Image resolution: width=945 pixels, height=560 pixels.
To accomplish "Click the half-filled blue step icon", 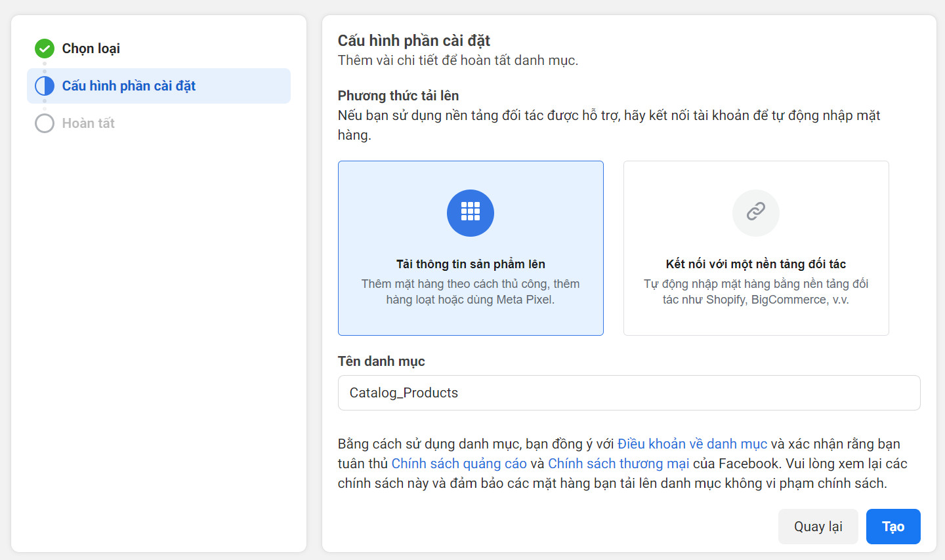I will tap(45, 86).
